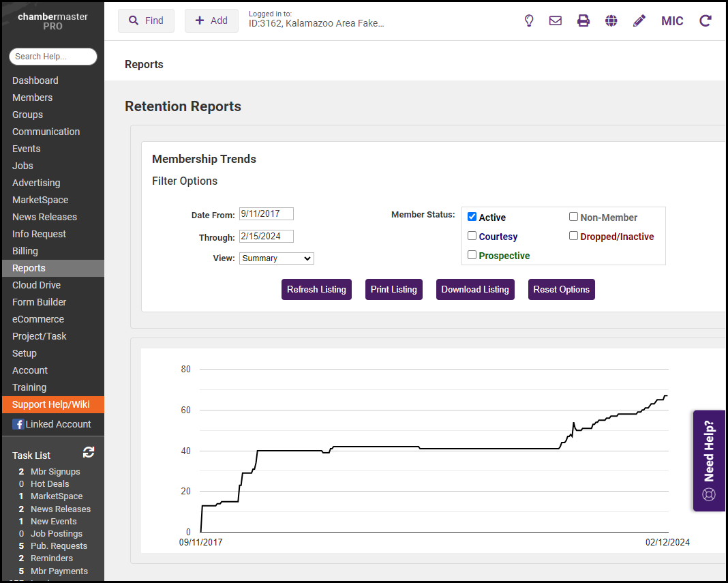The width and height of the screenshot is (728, 583).
Task: Check the Dropped/Inactive status checkbox
Action: click(x=573, y=236)
